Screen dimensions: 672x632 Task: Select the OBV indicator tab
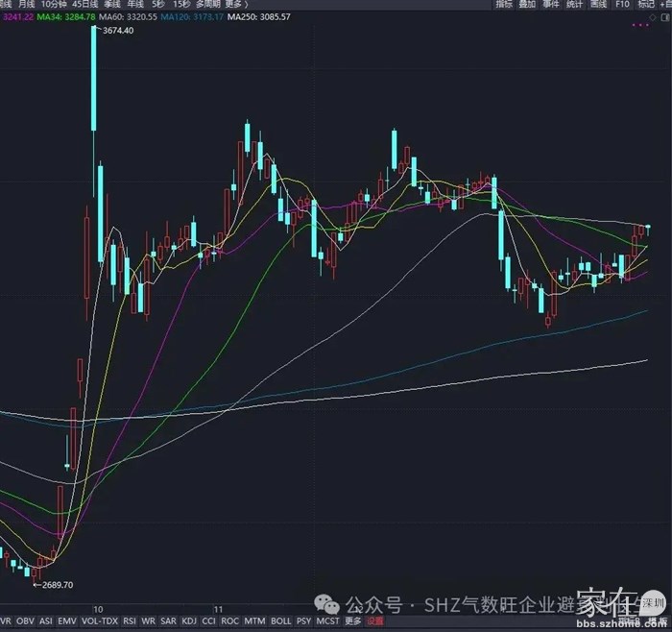pos(26,621)
